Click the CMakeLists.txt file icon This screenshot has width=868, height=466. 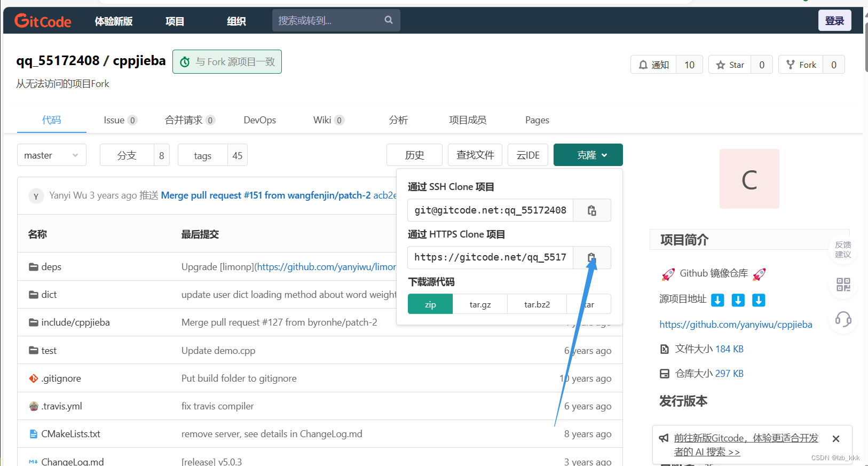tap(34, 434)
